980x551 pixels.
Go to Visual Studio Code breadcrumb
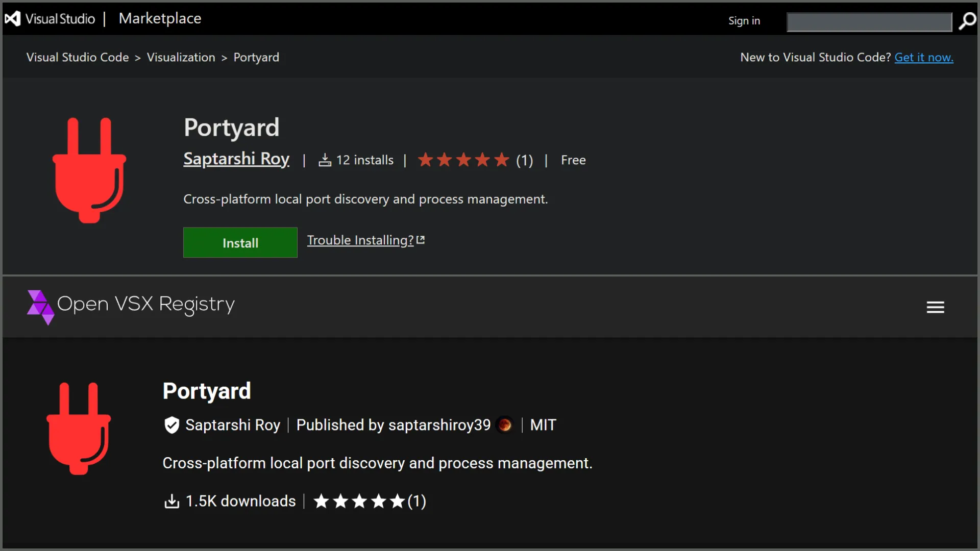coord(78,57)
